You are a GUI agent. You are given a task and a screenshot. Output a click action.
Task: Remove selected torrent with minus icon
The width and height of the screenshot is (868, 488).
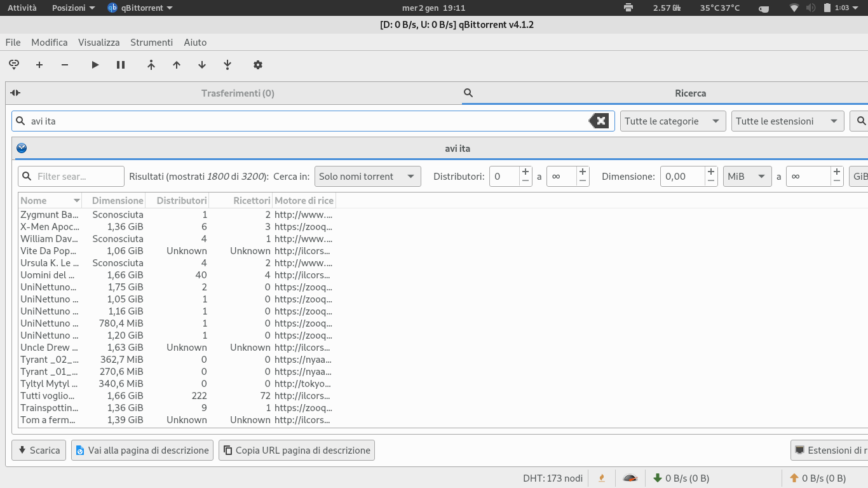pos(65,64)
